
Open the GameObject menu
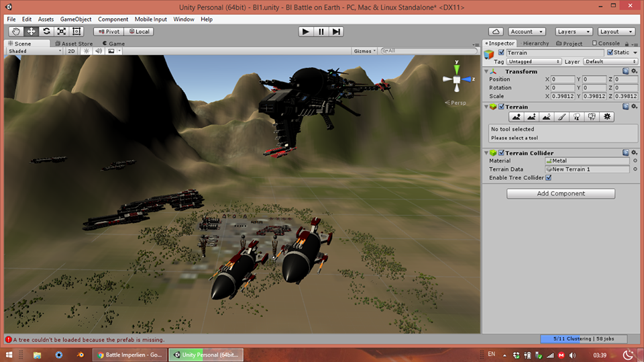coord(76,19)
